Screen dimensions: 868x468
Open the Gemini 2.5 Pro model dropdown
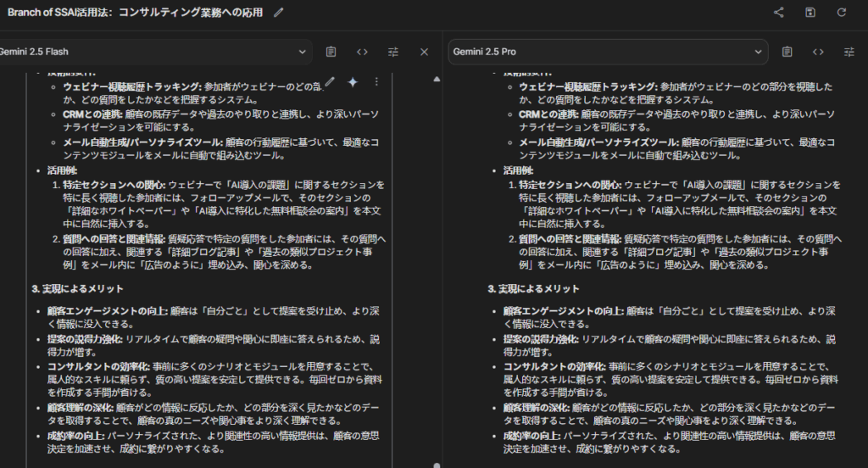[x=608, y=52]
